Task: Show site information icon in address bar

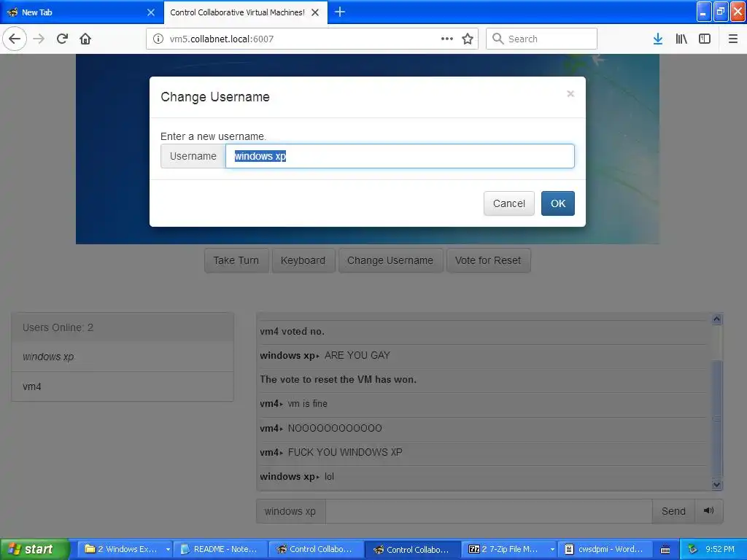Action: point(158,39)
